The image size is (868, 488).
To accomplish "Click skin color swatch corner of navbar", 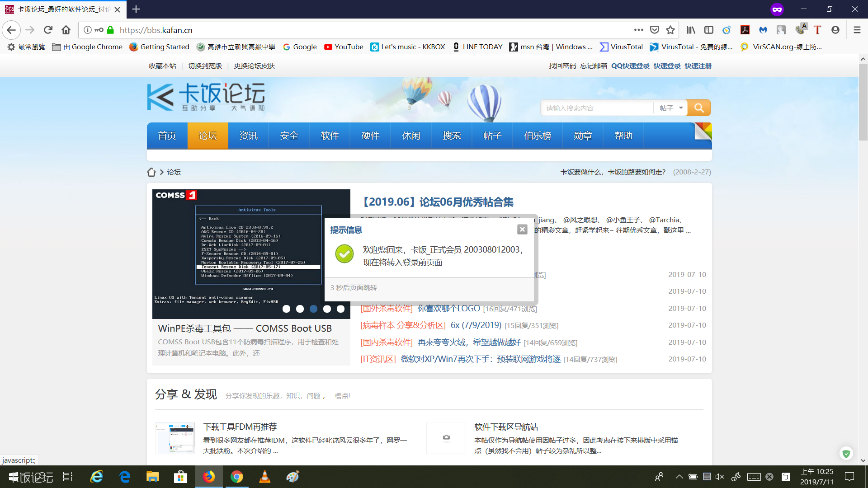I will click(x=703, y=131).
